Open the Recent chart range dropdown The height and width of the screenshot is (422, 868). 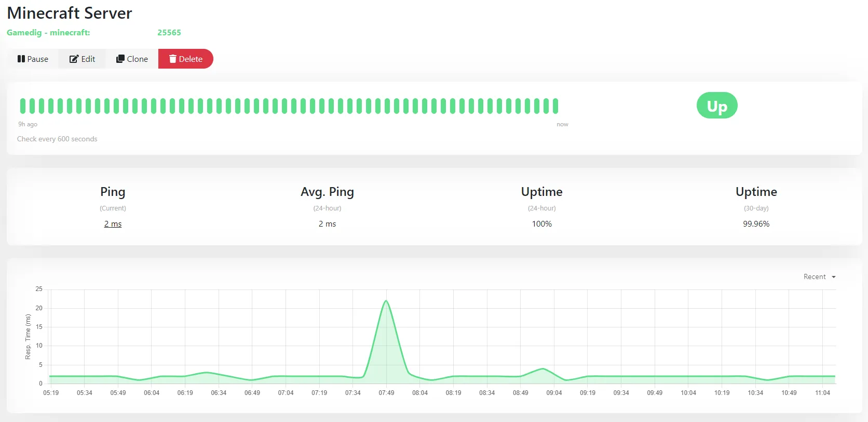click(x=819, y=277)
